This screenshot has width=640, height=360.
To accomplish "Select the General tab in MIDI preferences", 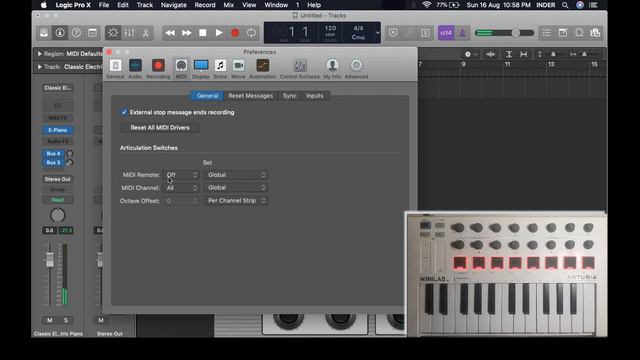I will point(207,96).
